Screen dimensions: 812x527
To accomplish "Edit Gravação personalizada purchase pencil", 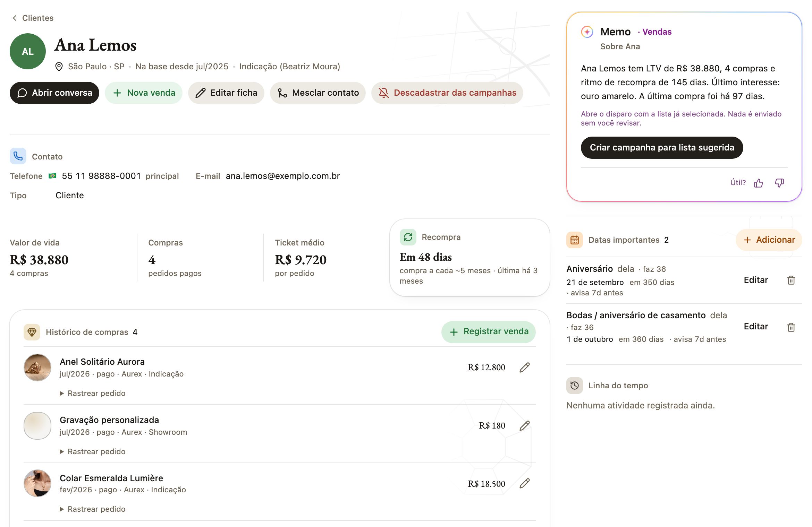I will point(525,426).
